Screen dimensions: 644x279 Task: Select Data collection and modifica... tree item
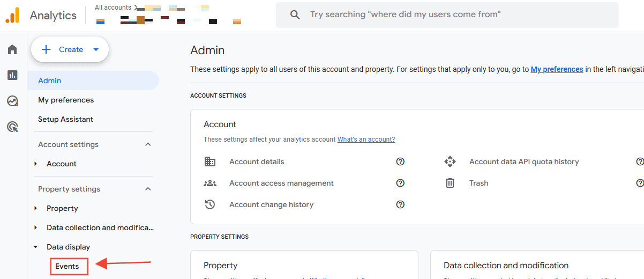click(100, 227)
